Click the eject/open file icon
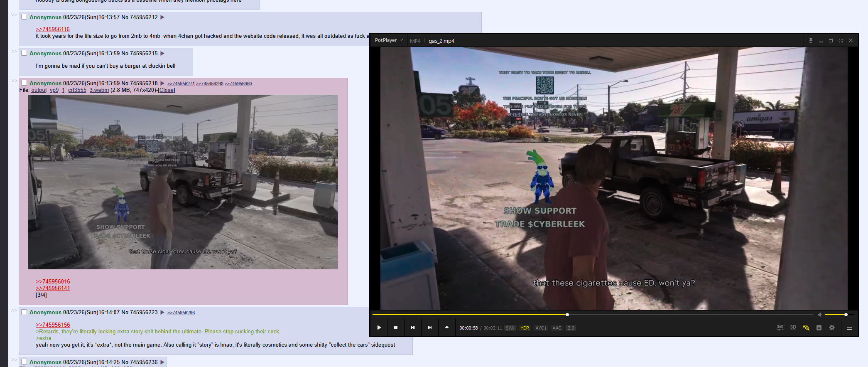Viewport: 868px width, 367px height. pos(447,328)
